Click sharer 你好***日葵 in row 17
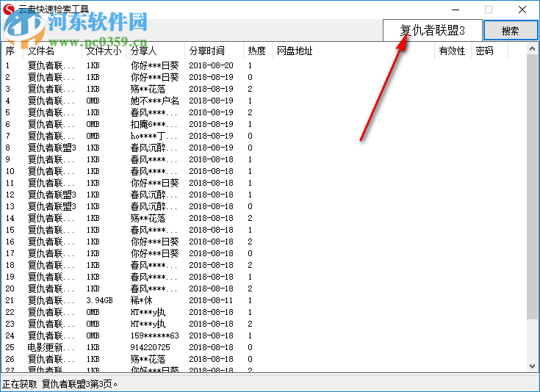The height and width of the screenshot is (392, 540). [154, 253]
